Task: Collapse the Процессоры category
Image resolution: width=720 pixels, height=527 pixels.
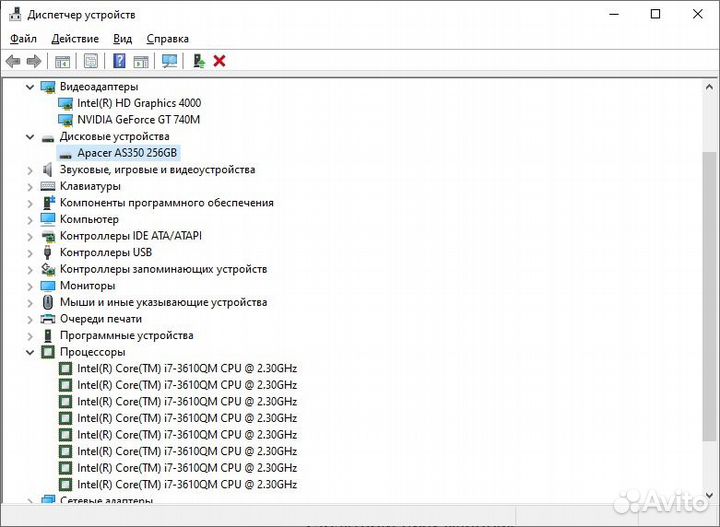Action: tap(30, 353)
